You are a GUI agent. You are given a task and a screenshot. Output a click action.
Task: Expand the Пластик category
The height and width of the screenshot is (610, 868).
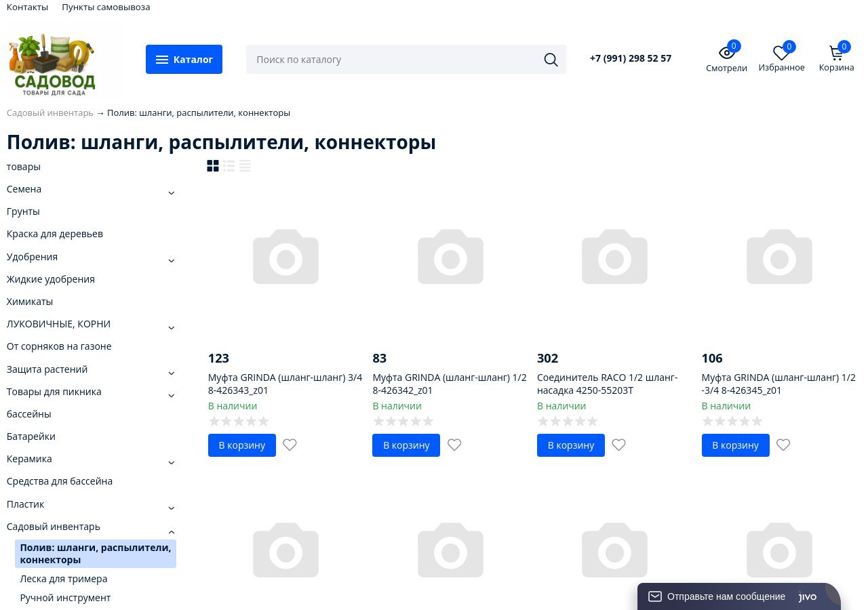(172, 508)
